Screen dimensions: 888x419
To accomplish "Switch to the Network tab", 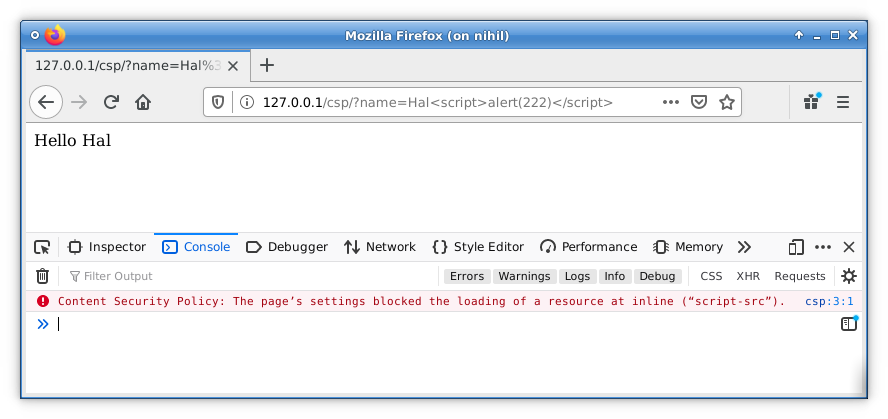I will 379,247.
